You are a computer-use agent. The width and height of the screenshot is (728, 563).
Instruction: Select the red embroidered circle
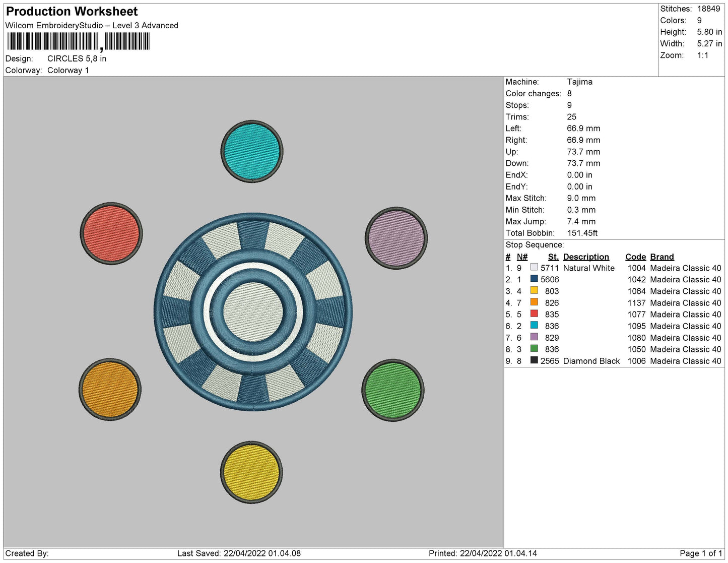point(111,233)
